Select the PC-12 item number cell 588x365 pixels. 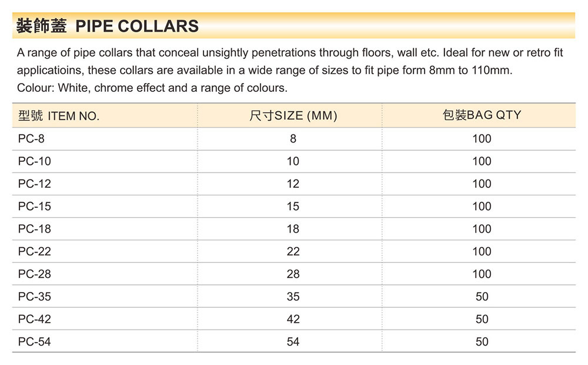click(x=34, y=184)
